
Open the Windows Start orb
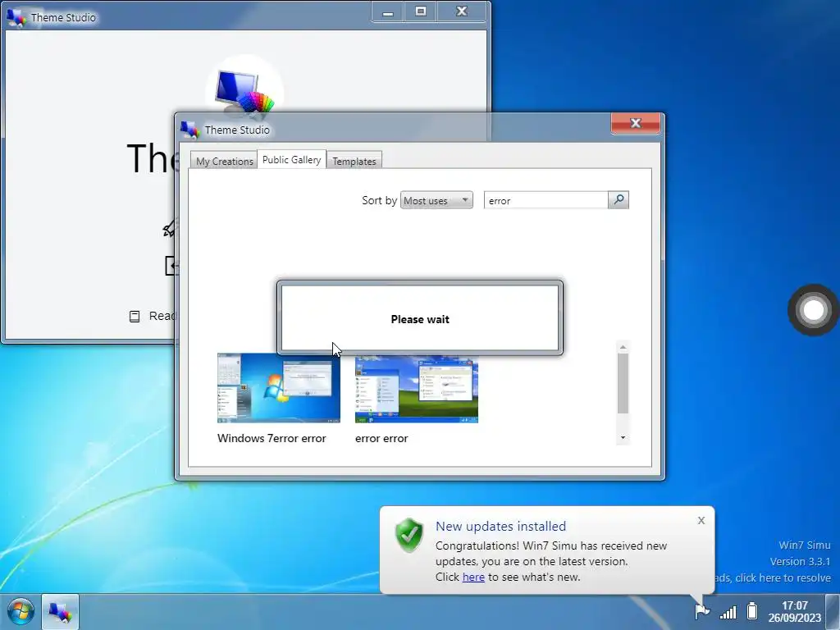point(21,611)
